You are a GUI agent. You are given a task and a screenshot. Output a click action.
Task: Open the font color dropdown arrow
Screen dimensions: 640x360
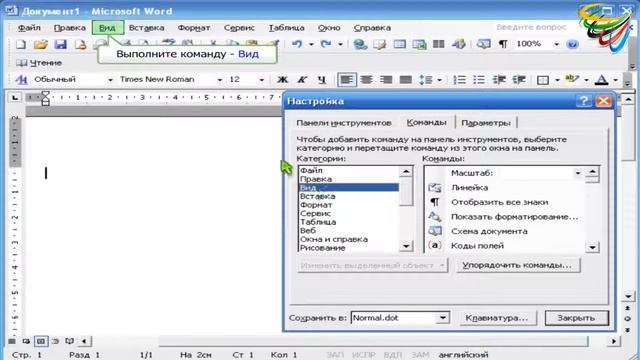pyautogui.click(x=616, y=80)
